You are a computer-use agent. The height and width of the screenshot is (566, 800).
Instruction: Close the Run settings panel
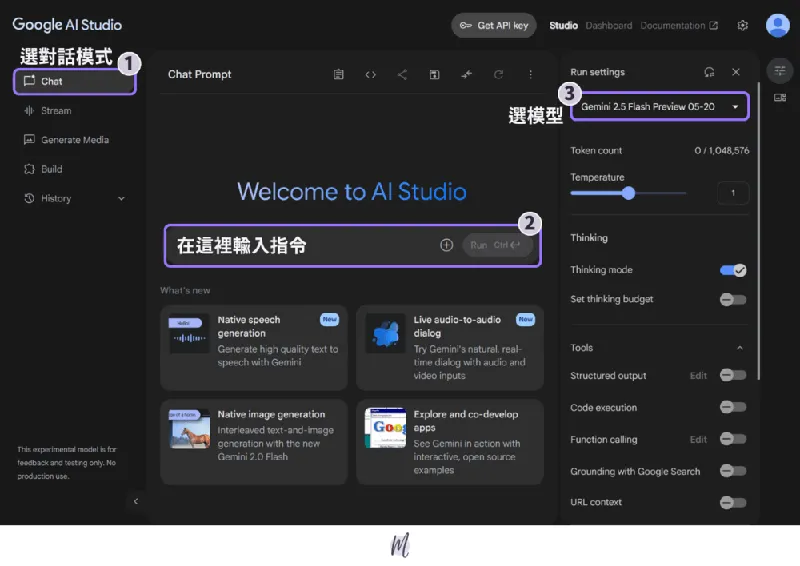tap(736, 72)
